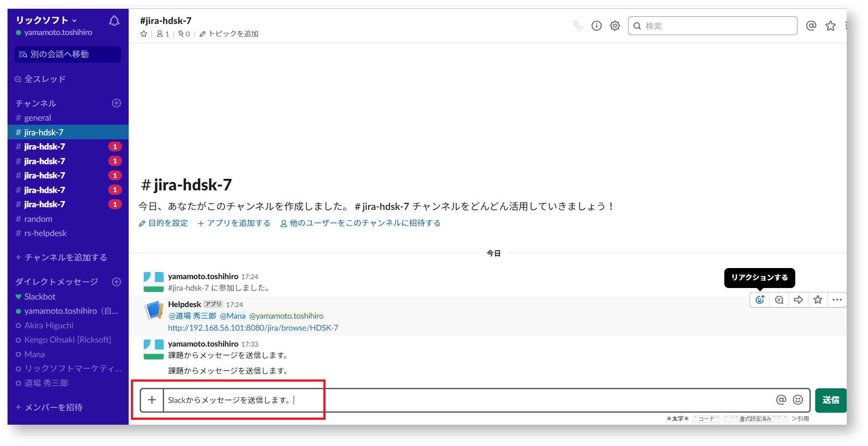
Task: Click 他のユーザーをこのチャンネルに招待する
Action: coord(360,223)
